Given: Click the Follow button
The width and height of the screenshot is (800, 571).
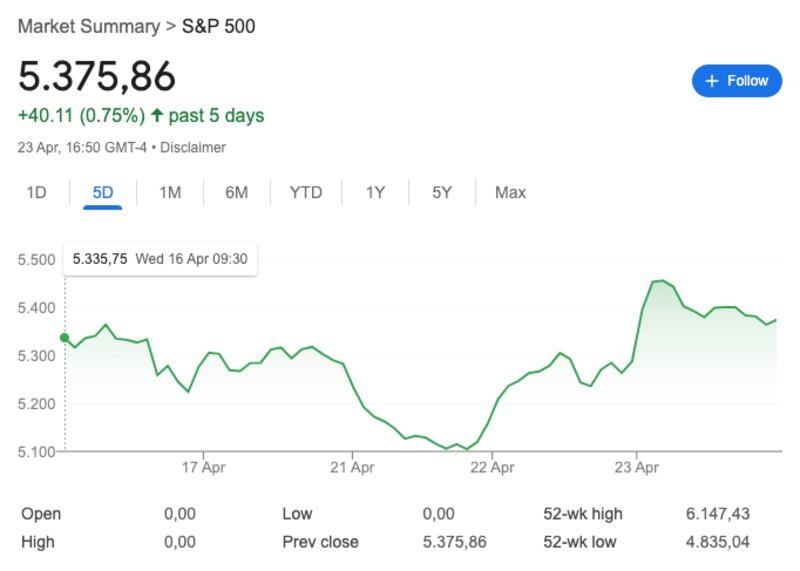Looking at the screenshot, I should (737, 81).
